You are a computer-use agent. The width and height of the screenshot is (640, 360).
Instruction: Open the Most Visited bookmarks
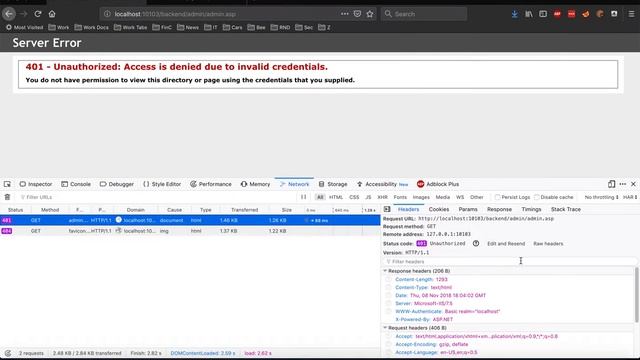pyautogui.click(x=24, y=27)
